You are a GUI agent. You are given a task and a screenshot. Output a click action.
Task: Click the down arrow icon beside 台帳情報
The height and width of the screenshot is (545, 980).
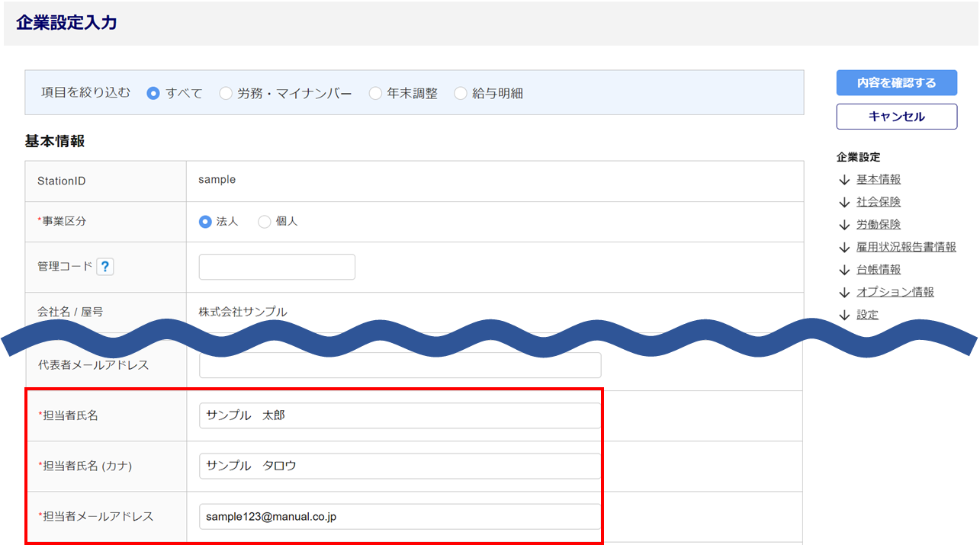(843, 270)
